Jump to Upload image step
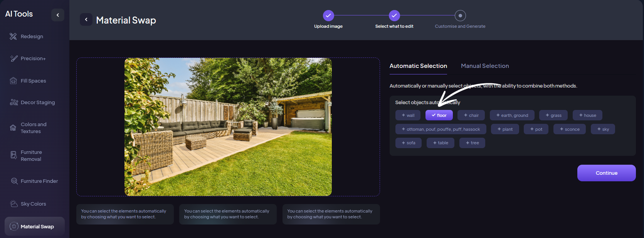Image resolution: width=644 pixels, height=238 pixels. [x=328, y=16]
